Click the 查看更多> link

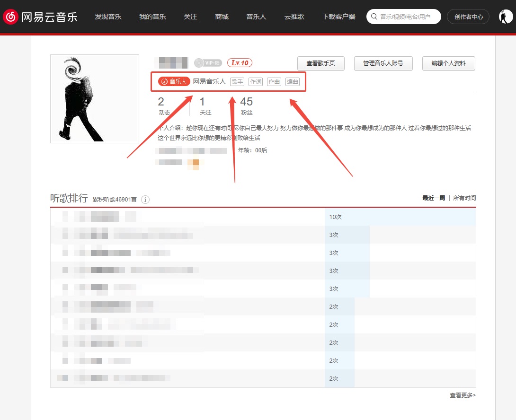point(463,395)
